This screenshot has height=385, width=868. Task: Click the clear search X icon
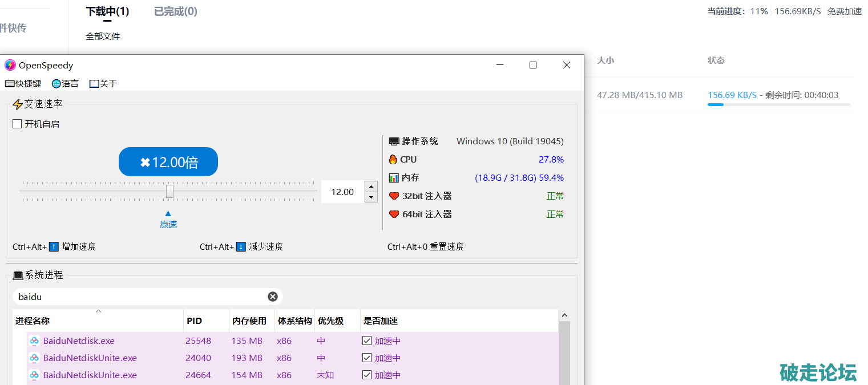273,297
